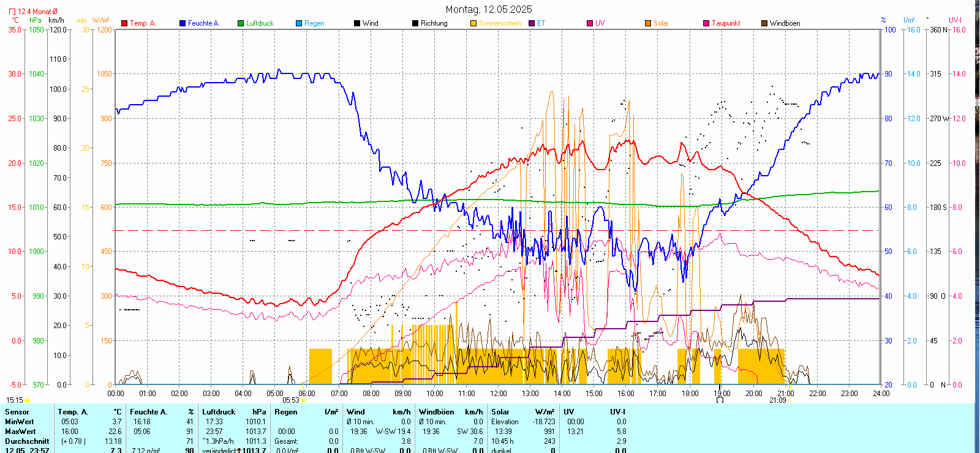Click the sunset time label 21:09
980x453 pixels.
777,400
